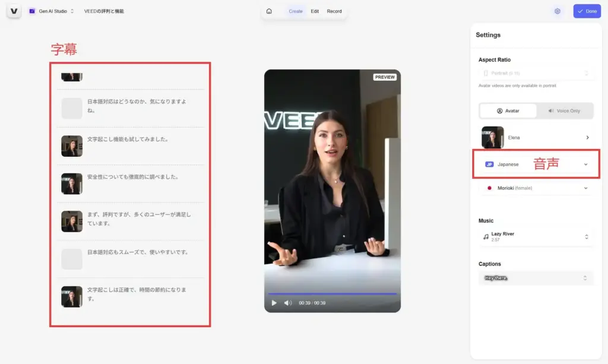Open the Japanese language dropdown
The image size is (608, 364).
(x=536, y=164)
